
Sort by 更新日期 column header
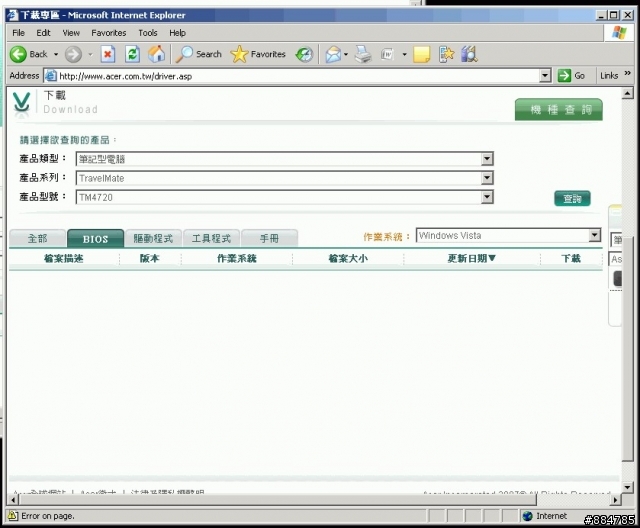471,258
